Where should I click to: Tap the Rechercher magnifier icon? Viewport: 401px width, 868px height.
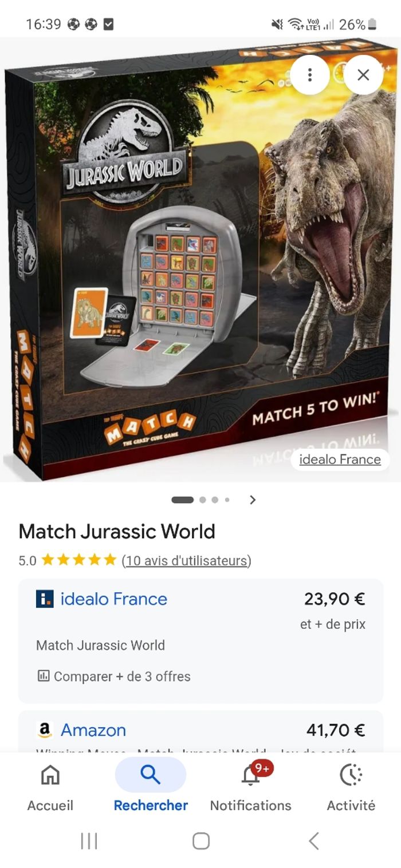pyautogui.click(x=150, y=775)
